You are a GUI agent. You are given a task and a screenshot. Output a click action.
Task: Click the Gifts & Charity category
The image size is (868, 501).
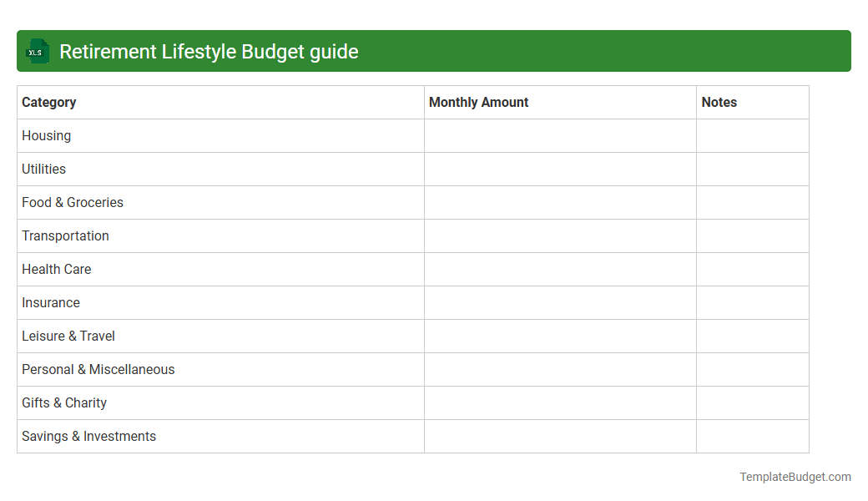63,402
